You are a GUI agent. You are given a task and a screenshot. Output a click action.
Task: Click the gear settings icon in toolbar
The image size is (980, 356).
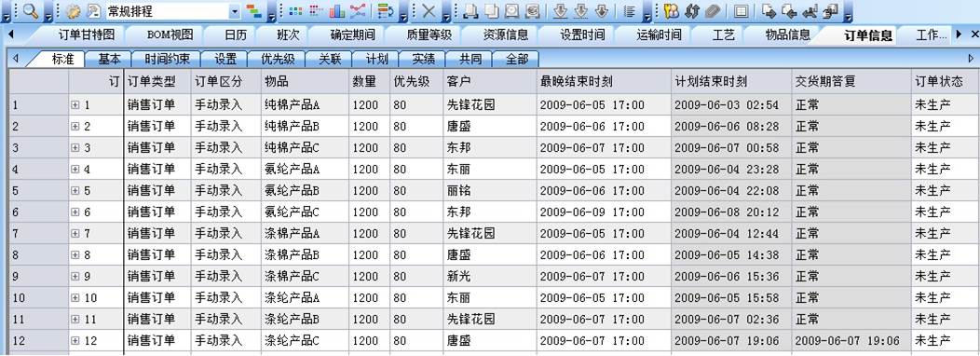(73, 10)
